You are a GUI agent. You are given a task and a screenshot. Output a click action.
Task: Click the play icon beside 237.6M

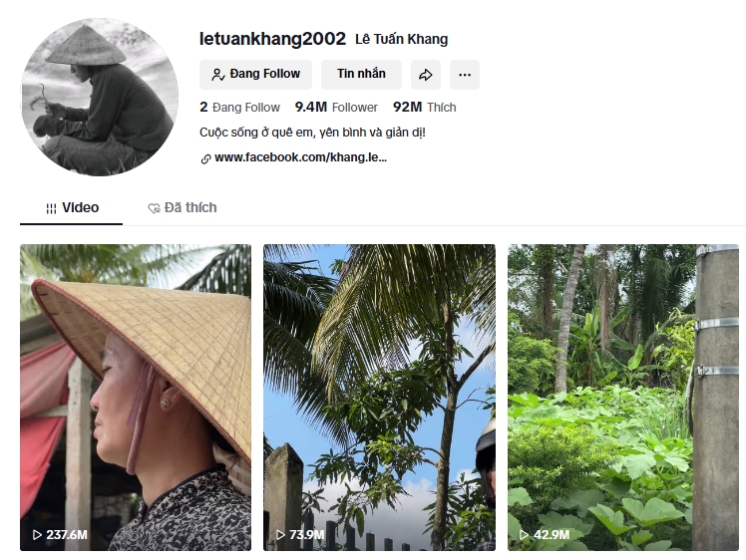[37, 535]
